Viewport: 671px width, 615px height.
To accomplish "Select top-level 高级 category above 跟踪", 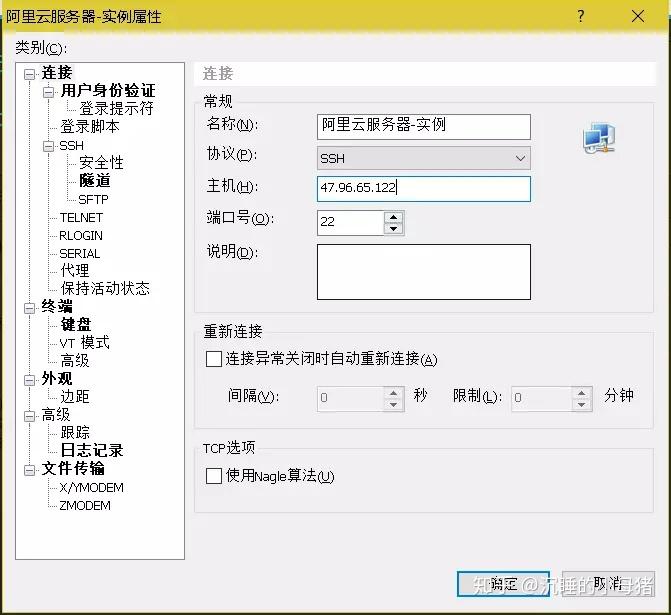I will click(x=56, y=414).
